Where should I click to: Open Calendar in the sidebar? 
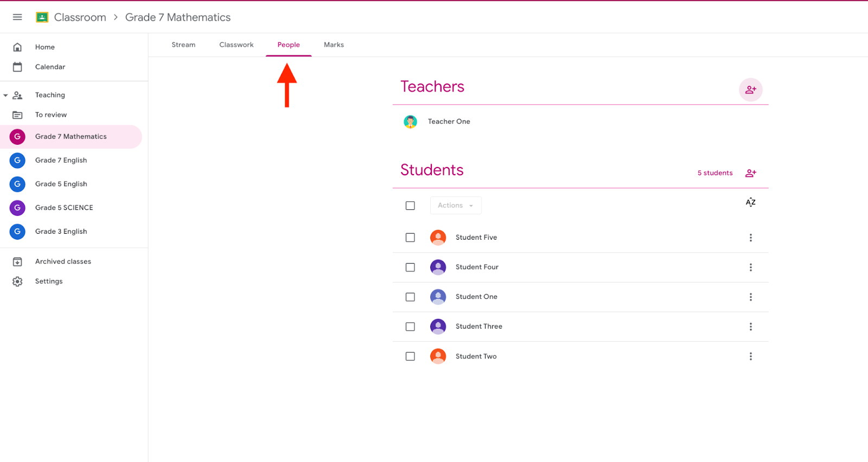click(x=50, y=67)
